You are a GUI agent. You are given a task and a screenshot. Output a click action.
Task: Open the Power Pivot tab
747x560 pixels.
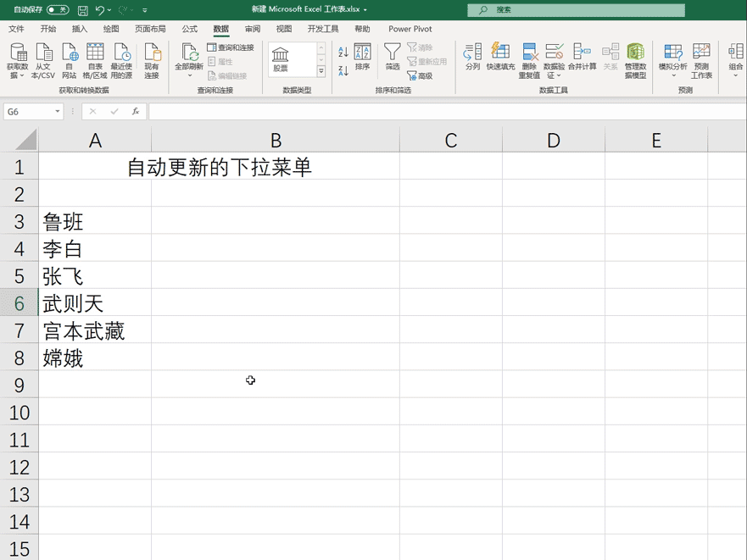click(410, 28)
